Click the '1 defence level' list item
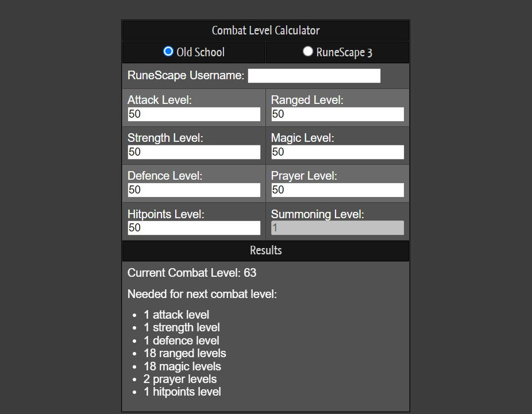Image resolution: width=532 pixels, height=414 pixels. click(x=182, y=341)
